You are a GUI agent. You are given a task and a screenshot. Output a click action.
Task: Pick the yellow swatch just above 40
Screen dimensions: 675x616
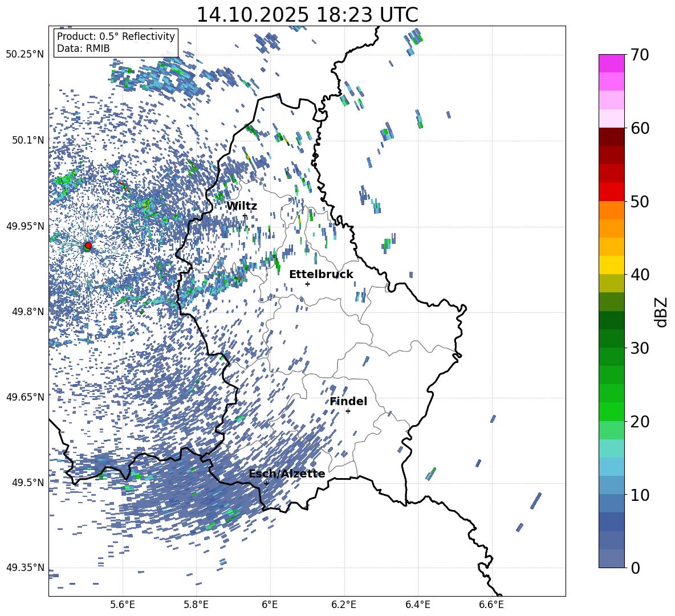click(x=612, y=265)
